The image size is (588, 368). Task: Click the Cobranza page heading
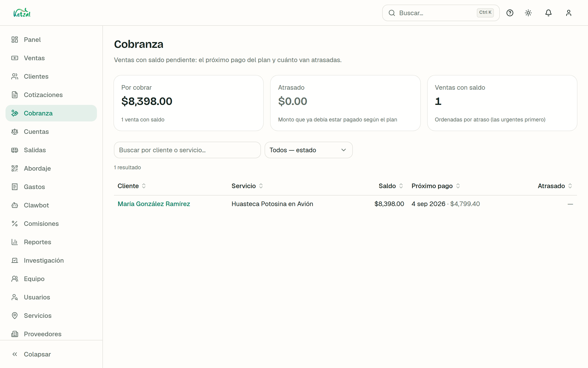click(139, 44)
